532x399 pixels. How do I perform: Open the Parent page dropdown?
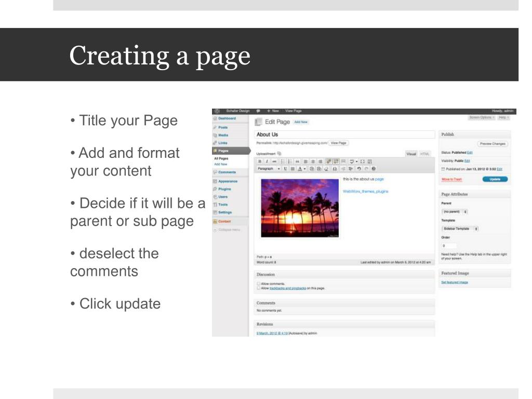pyautogui.click(x=455, y=212)
